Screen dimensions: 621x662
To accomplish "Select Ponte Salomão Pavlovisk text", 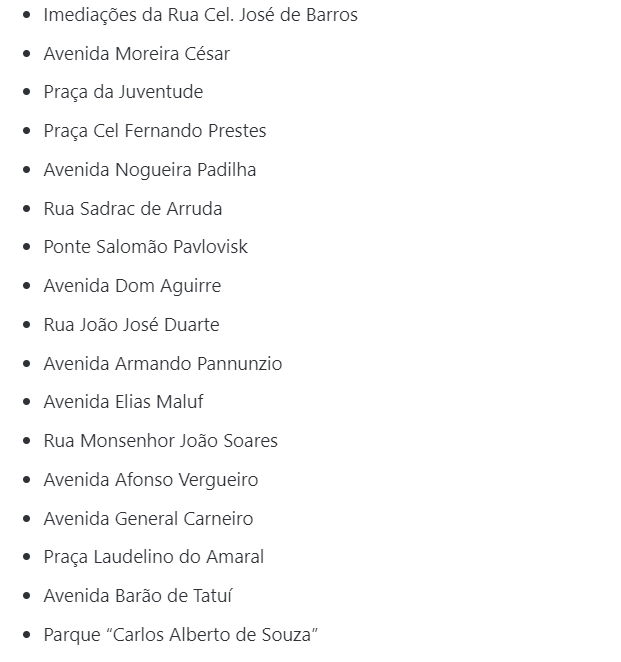I will point(145,247).
